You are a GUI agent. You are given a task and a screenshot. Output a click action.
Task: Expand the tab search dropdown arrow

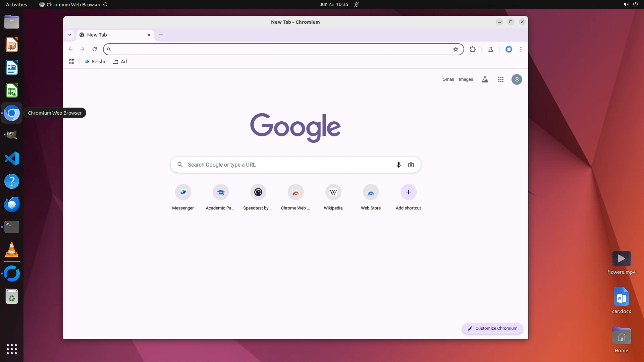click(70, 35)
